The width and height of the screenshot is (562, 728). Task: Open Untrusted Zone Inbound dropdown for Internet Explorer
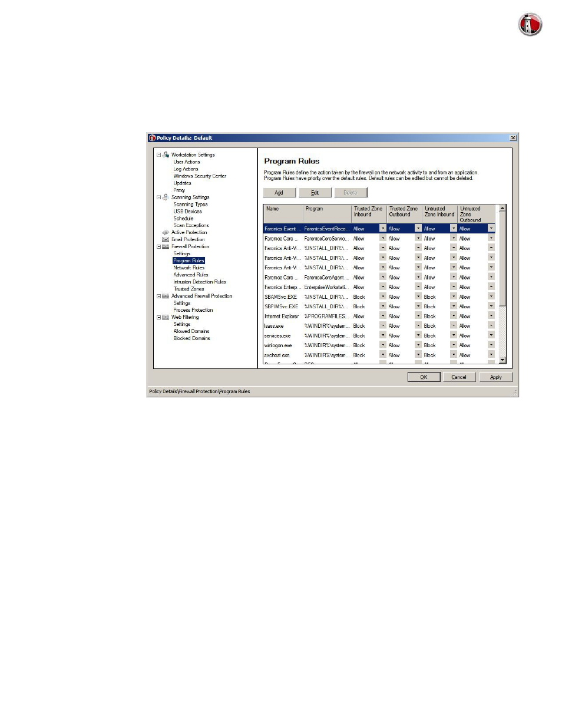pyautogui.click(x=454, y=316)
